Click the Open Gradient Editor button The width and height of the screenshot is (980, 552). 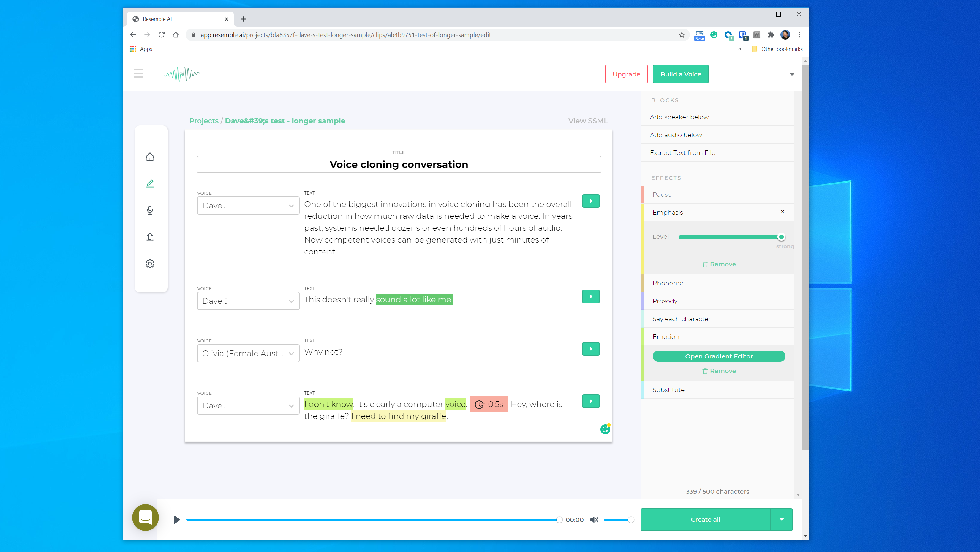point(719,356)
